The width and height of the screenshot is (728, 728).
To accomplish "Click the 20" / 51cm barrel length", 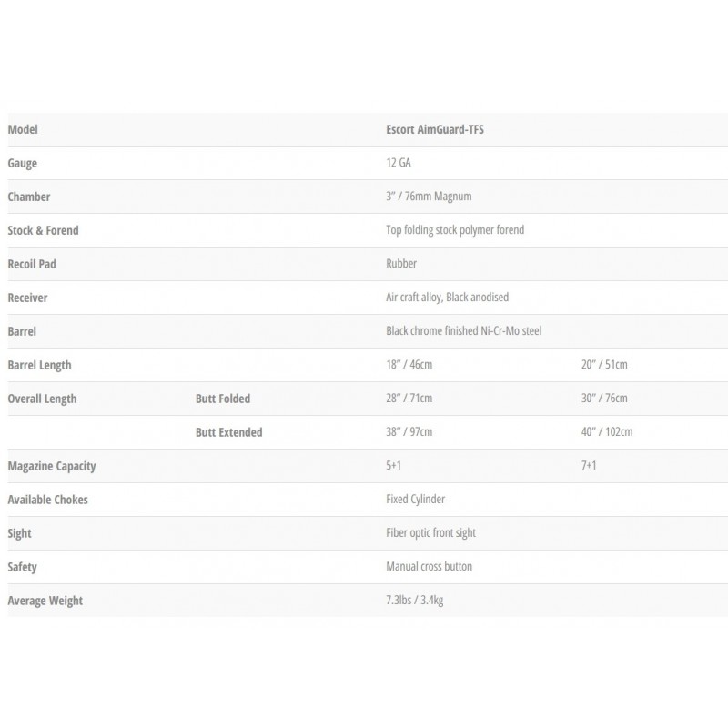I will click(604, 365).
